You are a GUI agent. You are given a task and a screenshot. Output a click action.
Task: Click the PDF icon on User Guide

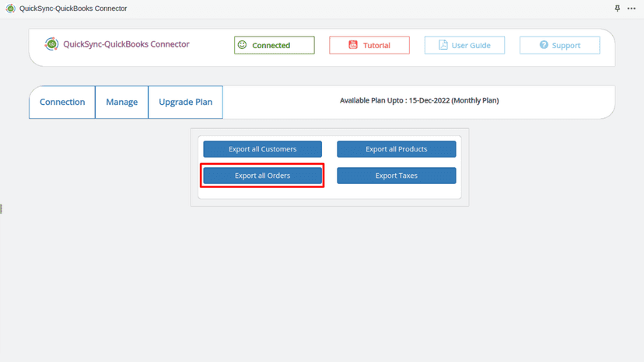click(443, 45)
